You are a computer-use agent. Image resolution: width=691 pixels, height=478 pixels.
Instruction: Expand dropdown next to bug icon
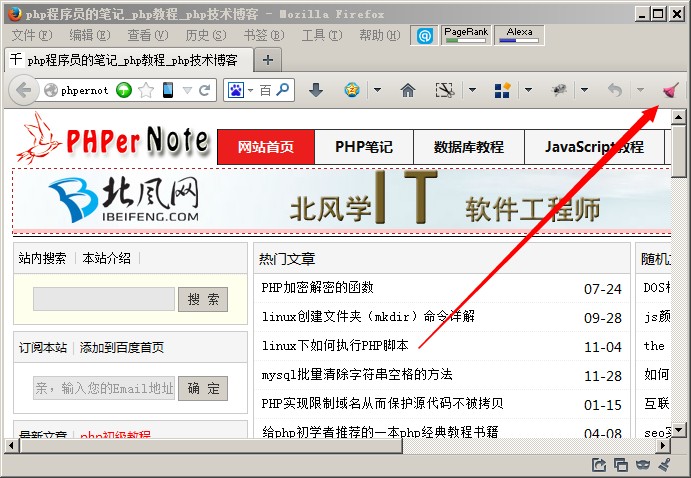pos(584,90)
